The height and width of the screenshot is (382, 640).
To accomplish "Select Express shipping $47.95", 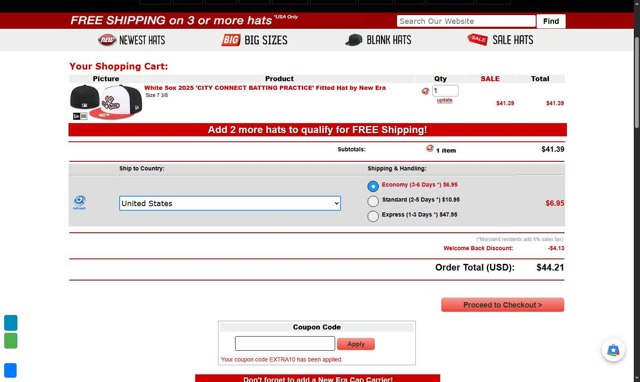I will 373,216.
